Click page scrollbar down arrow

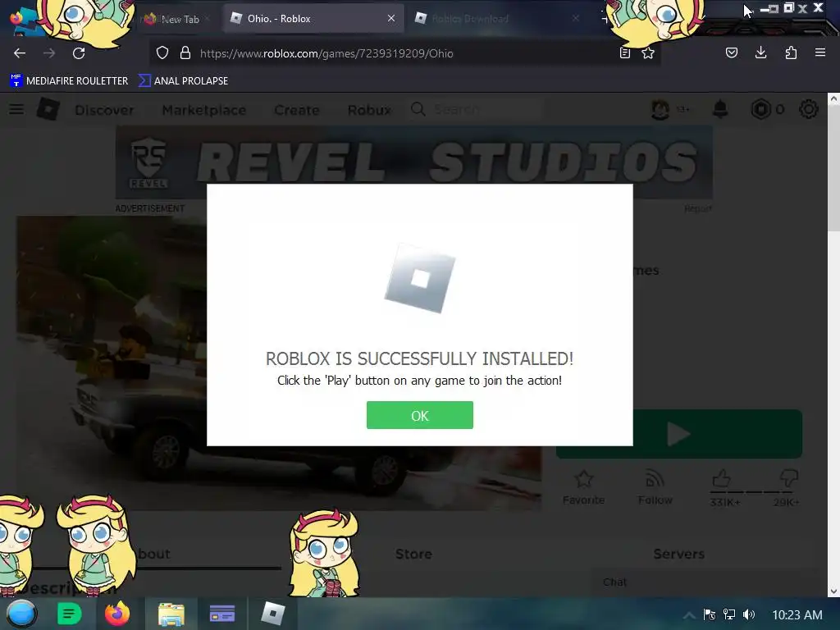coord(833,591)
